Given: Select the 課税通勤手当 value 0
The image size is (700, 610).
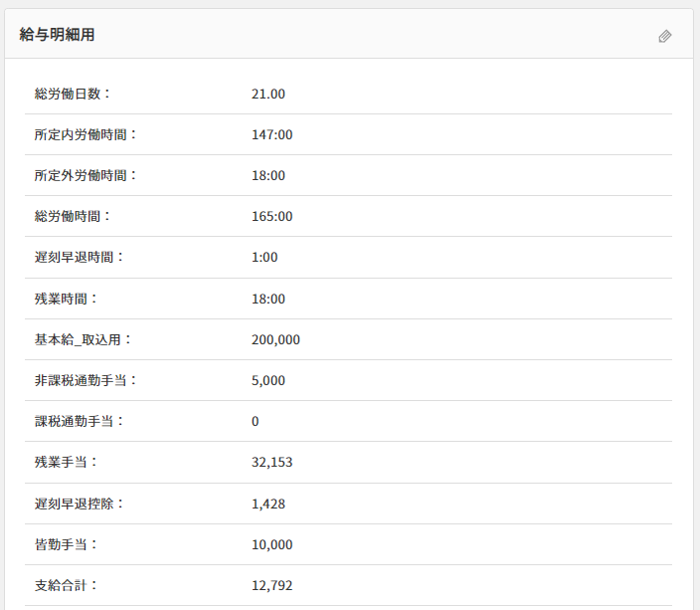Looking at the screenshot, I should (256, 421).
